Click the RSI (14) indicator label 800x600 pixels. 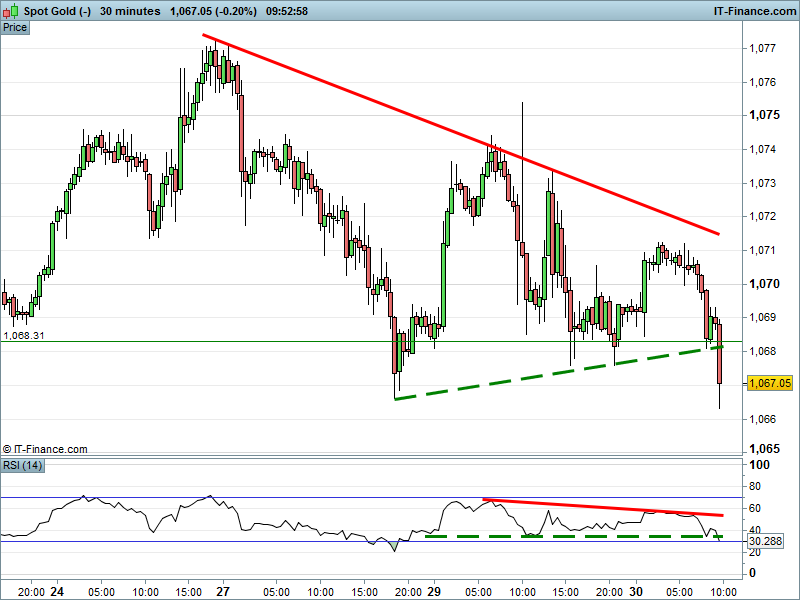point(23,465)
